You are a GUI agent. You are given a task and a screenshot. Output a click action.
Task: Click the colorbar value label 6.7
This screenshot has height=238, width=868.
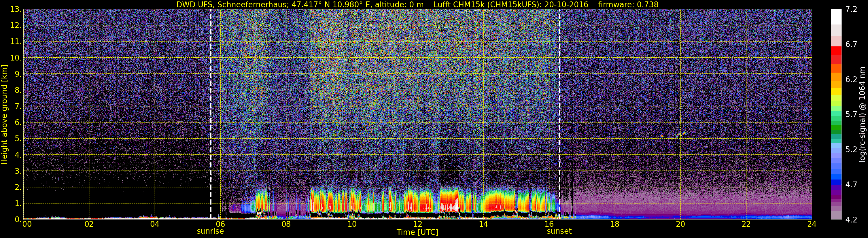click(x=851, y=44)
